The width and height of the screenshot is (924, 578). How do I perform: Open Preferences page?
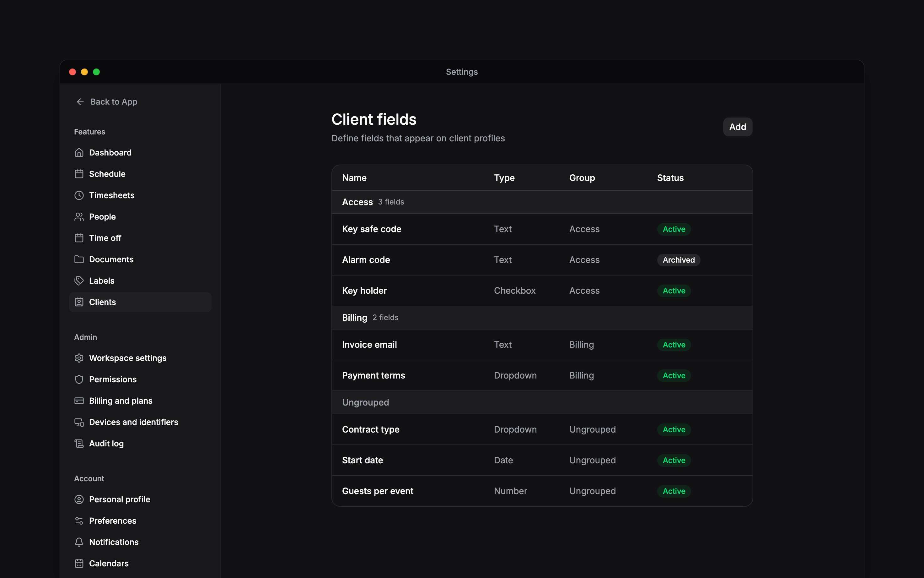click(140, 521)
